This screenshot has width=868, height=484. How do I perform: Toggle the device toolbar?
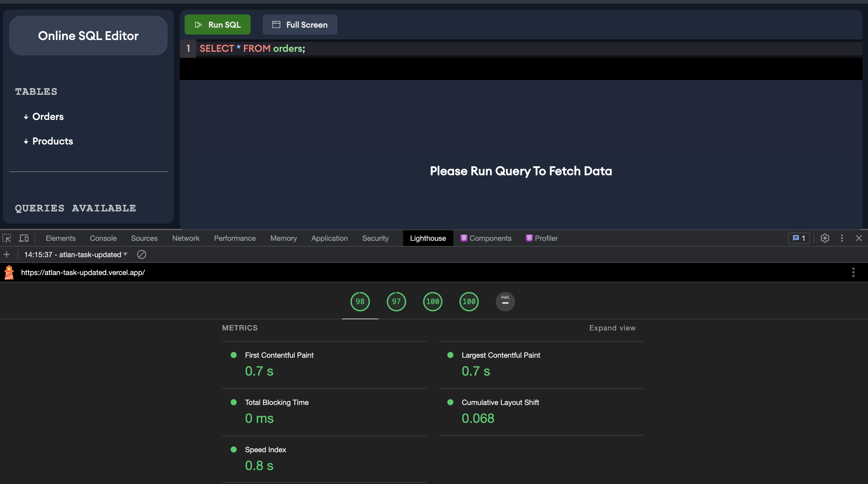pos(23,238)
